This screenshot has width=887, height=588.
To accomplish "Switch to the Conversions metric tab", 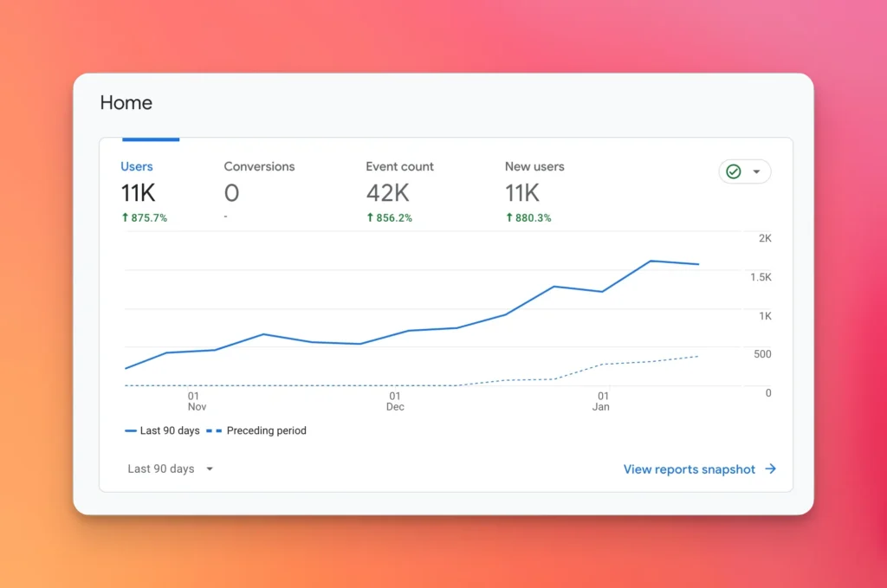I will tap(259, 166).
